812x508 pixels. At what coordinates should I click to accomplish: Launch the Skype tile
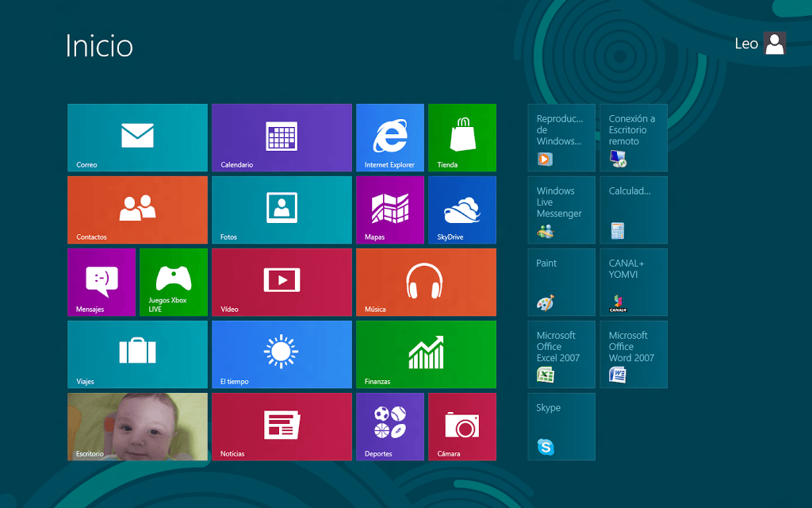561,426
